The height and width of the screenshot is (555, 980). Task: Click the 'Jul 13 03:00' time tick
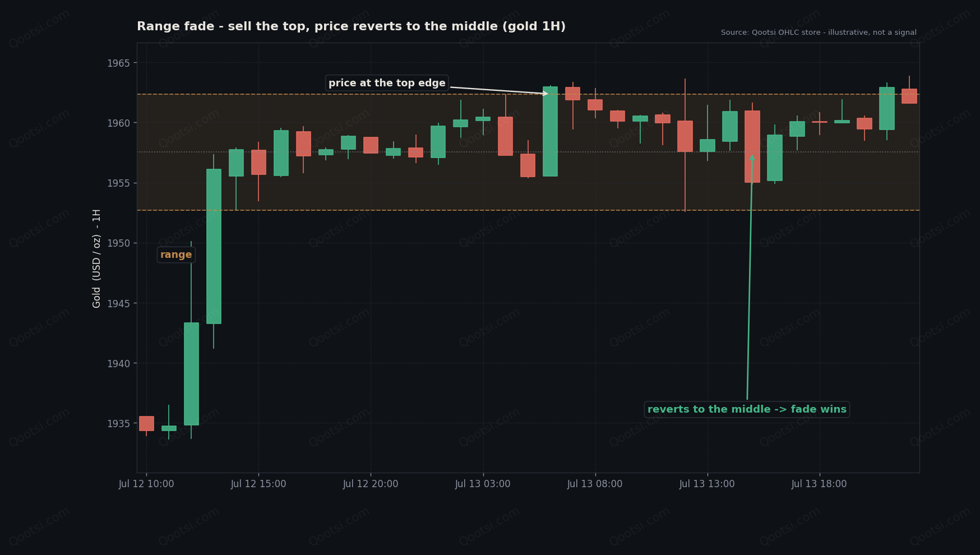pos(483,484)
